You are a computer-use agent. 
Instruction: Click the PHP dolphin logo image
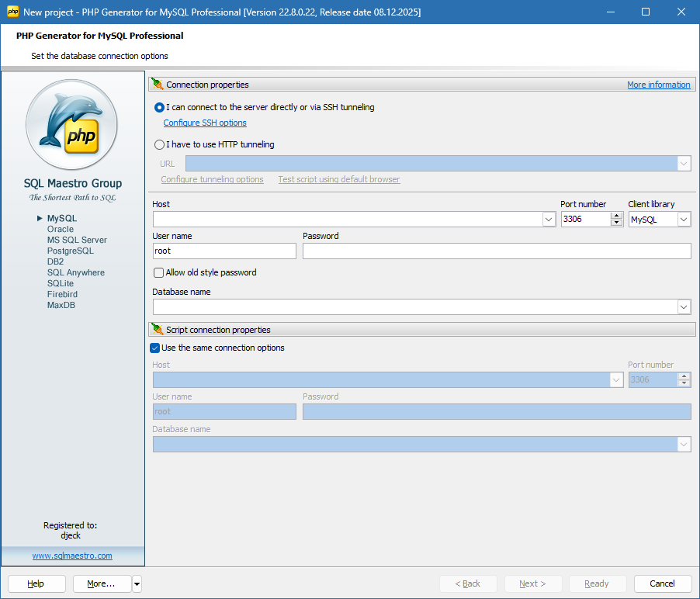[72, 125]
